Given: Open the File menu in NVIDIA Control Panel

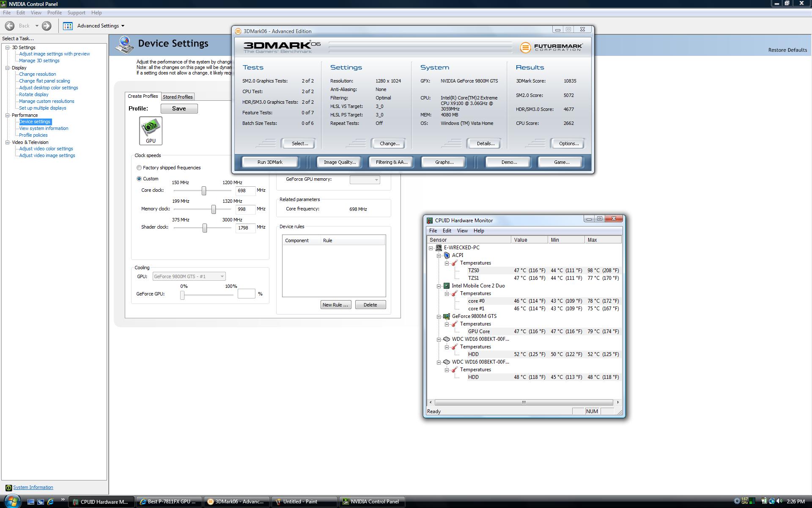Looking at the screenshot, I should pos(7,13).
